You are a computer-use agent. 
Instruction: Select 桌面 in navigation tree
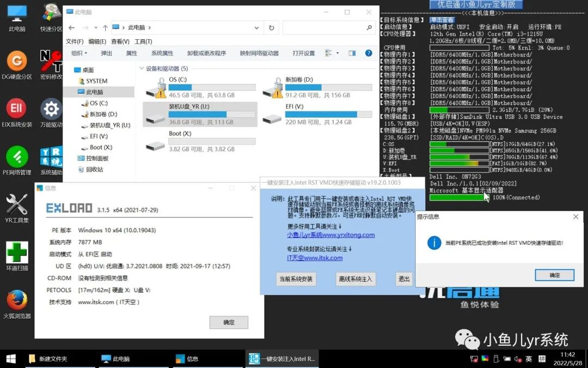(x=88, y=70)
